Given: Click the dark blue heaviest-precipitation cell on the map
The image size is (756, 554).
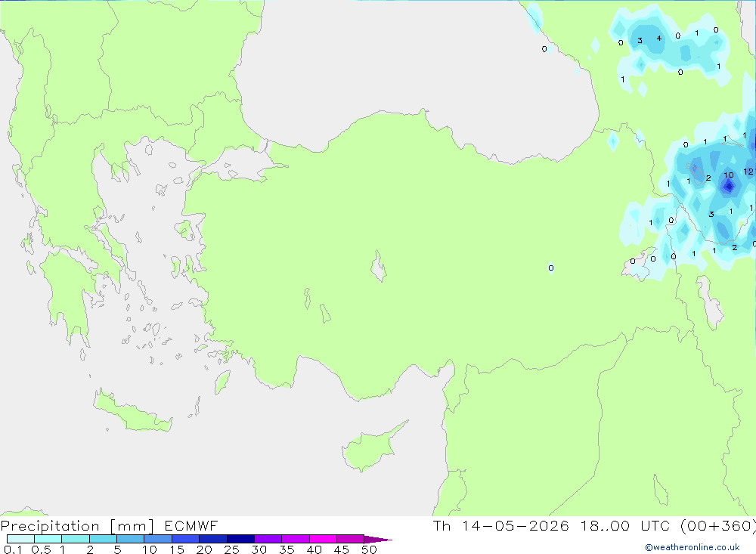Looking at the screenshot, I should click(729, 186).
